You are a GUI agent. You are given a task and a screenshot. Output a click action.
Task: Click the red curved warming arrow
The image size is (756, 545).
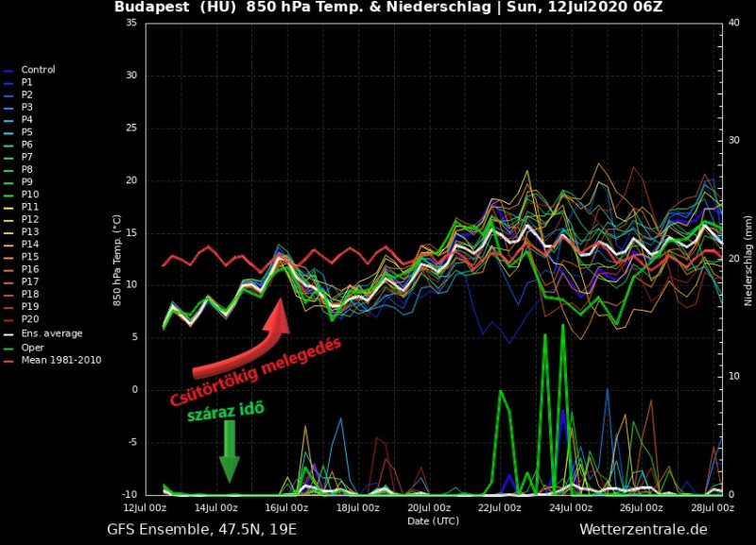241,347
